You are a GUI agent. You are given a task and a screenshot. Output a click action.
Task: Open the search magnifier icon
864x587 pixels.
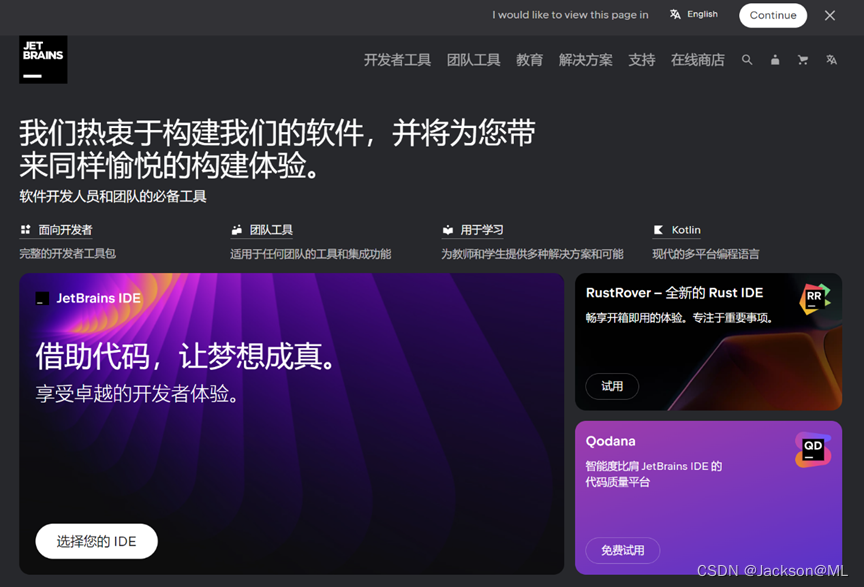(747, 60)
